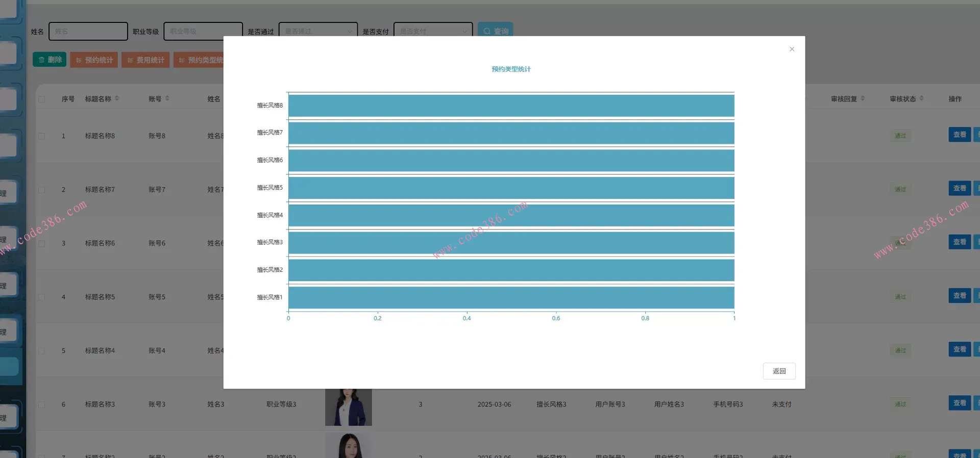Click the 擅长风格1 bar in the chart
The image size is (980, 458).
tap(511, 297)
